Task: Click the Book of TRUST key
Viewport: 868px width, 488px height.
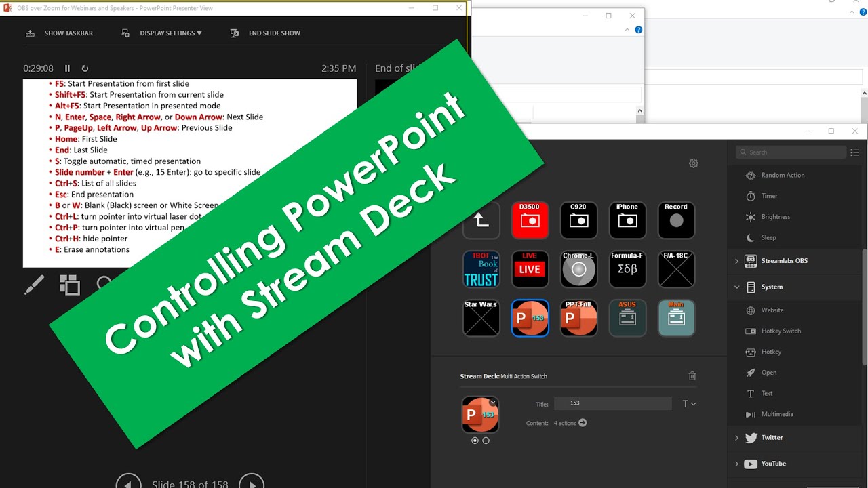Action: coord(481,269)
